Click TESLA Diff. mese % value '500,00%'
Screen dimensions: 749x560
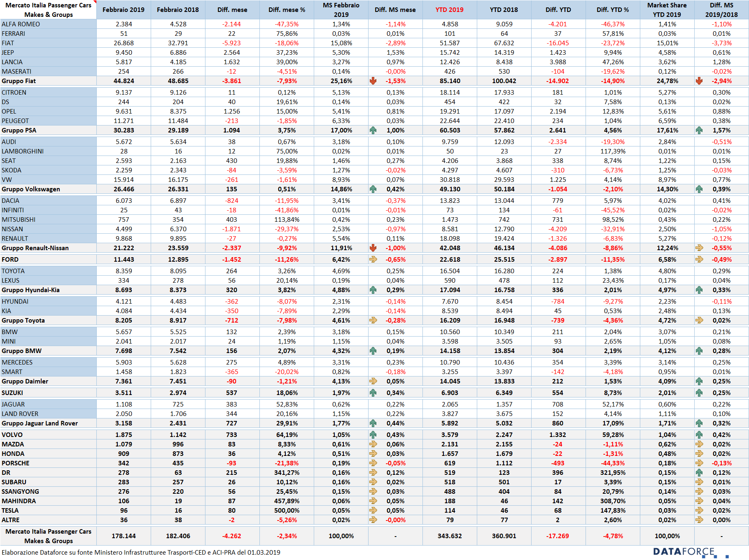point(287,511)
